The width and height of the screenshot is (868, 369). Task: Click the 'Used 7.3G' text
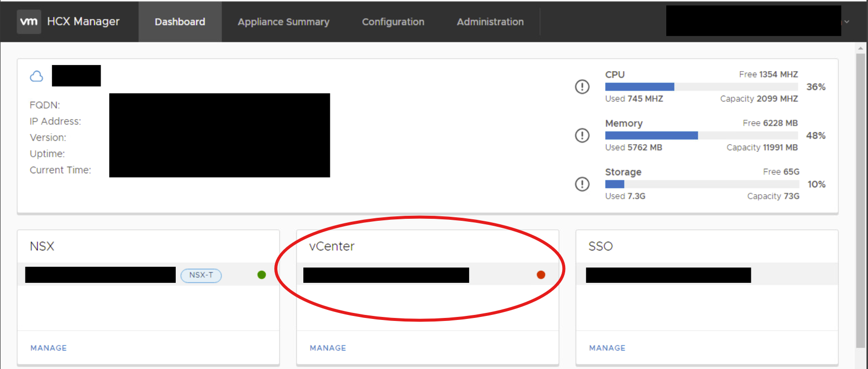pyautogui.click(x=625, y=196)
